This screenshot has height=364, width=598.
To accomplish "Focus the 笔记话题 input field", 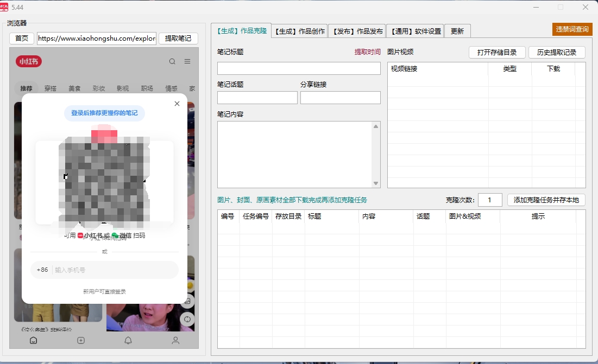I will pos(257,98).
